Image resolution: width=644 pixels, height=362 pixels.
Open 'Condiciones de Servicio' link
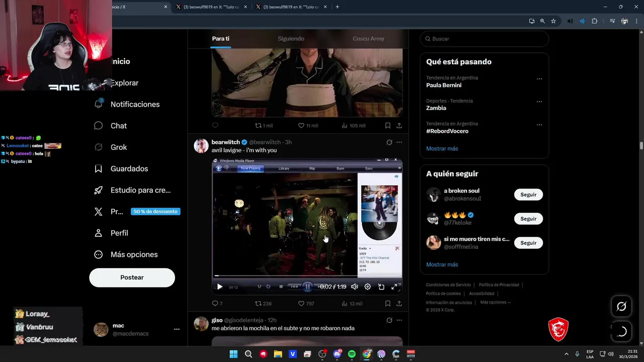448,285
